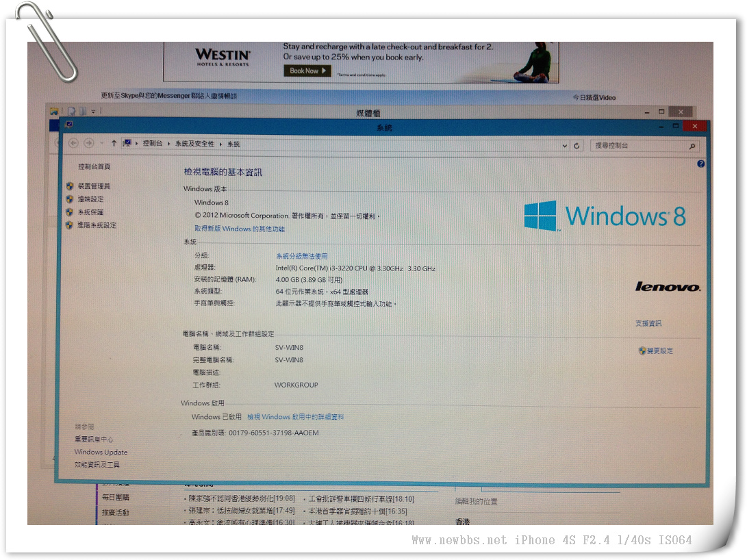Open 進階系統設定 from the sidebar
Viewport: 747px width, 560px height.
[97, 225]
